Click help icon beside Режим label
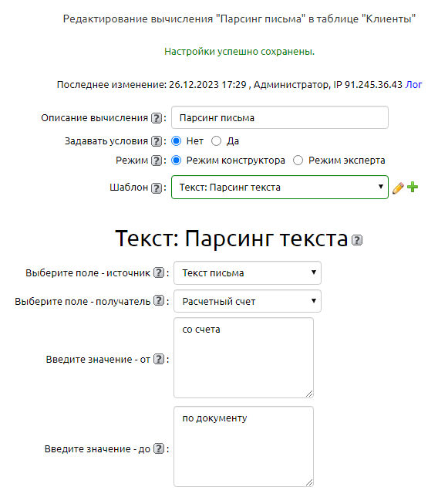Viewport: 438px width, 504px height. 157,161
